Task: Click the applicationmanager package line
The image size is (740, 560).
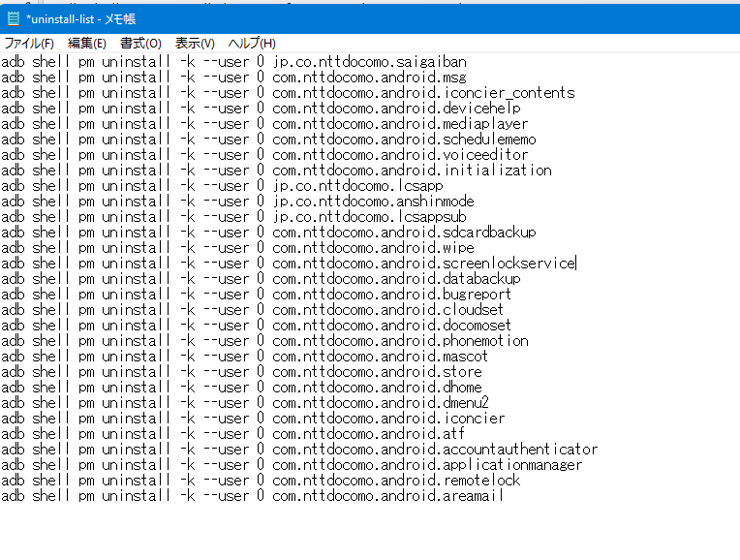Action: (x=292, y=465)
